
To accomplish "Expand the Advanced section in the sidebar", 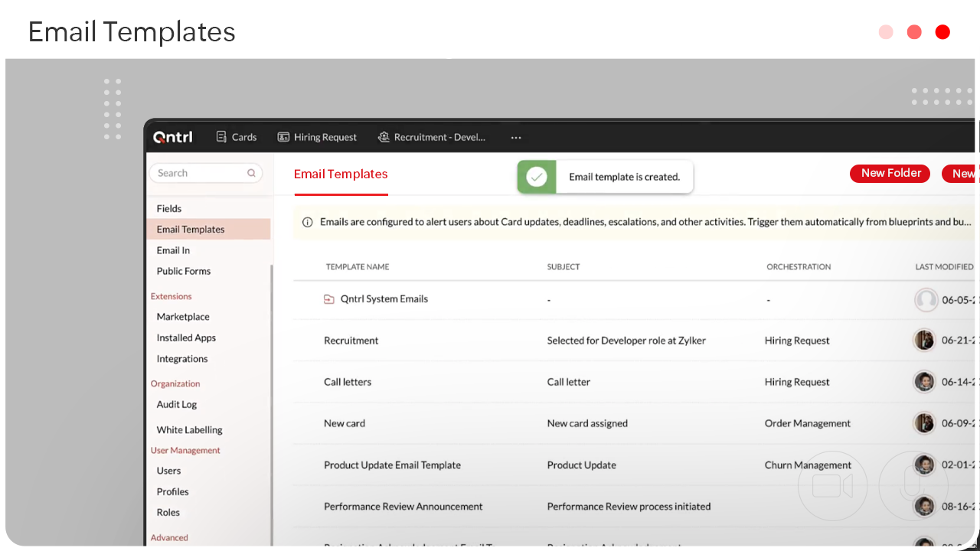I will (169, 537).
